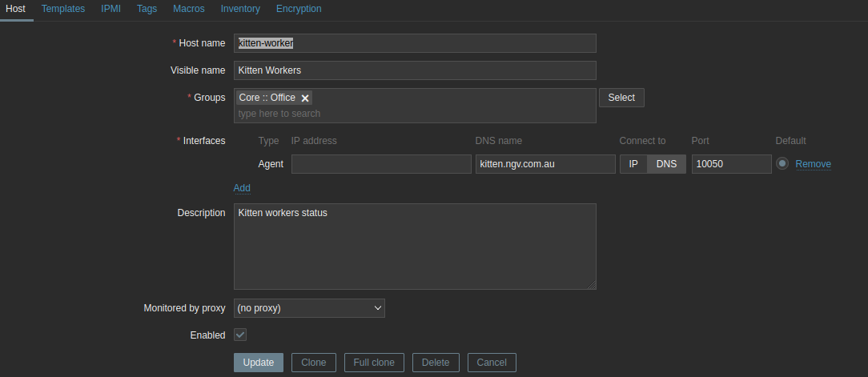Switch connection mode to IP

coord(633,164)
